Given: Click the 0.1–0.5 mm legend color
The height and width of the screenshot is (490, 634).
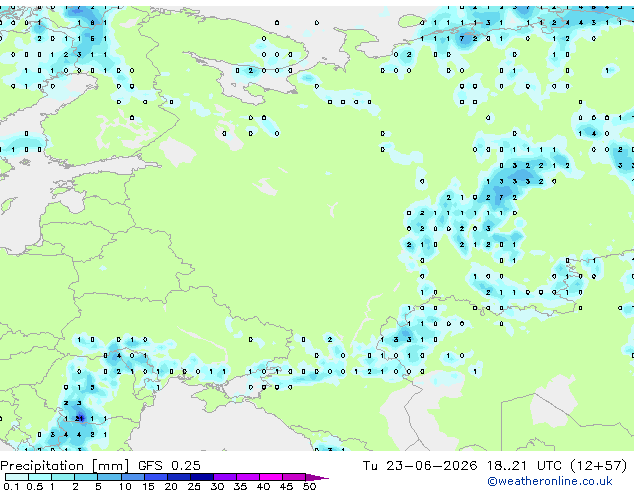Looking at the screenshot, I should pos(17,477).
